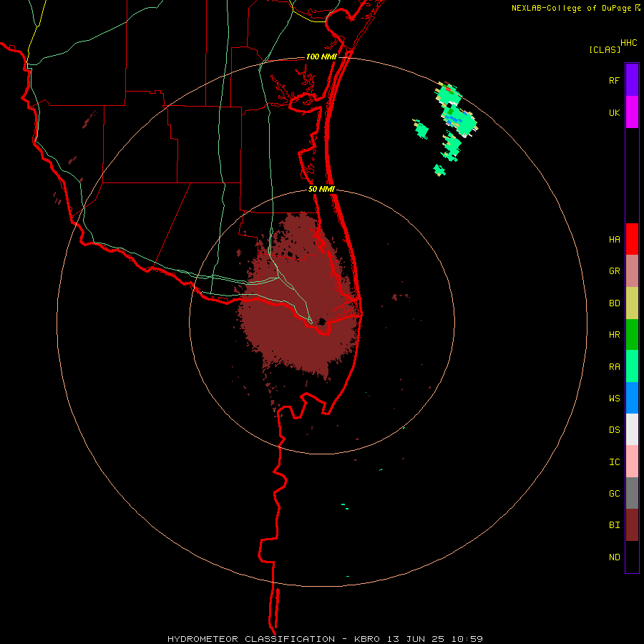The width and height of the screenshot is (644, 644).
Task: Click the 'GR' legend label text
Action: (x=614, y=271)
